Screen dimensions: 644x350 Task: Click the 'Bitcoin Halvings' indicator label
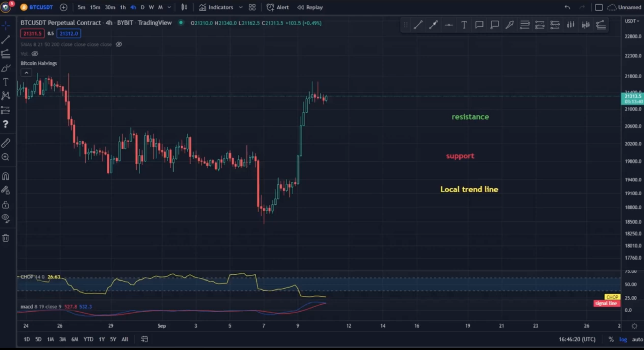[39, 63]
